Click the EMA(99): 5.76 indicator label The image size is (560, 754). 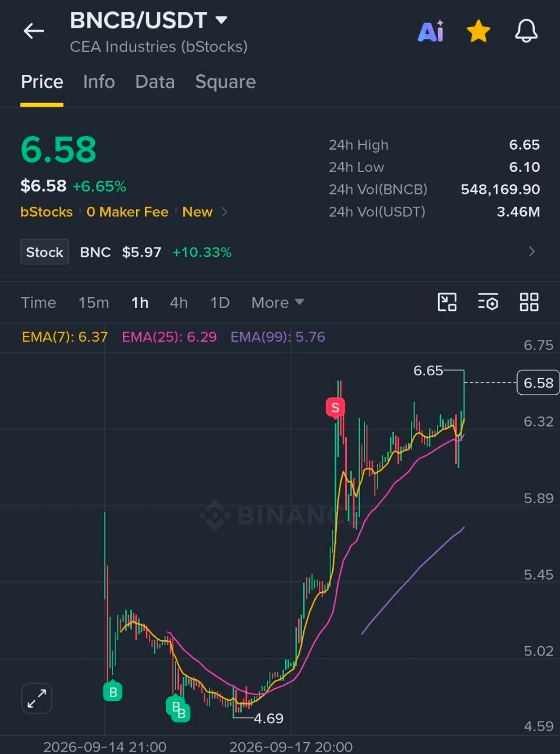click(x=277, y=337)
